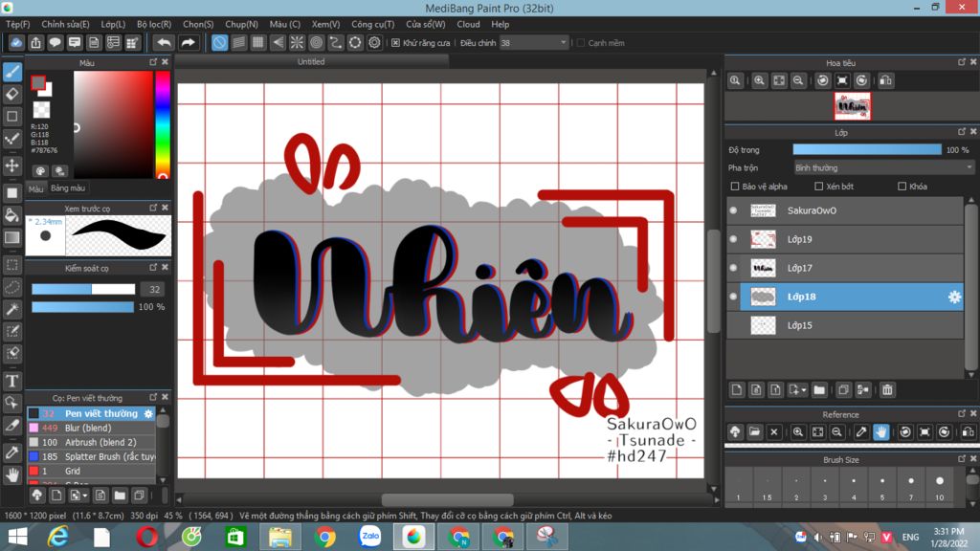Select the Bucket fill tool
This screenshot has height=551, width=980.
pos(12,215)
